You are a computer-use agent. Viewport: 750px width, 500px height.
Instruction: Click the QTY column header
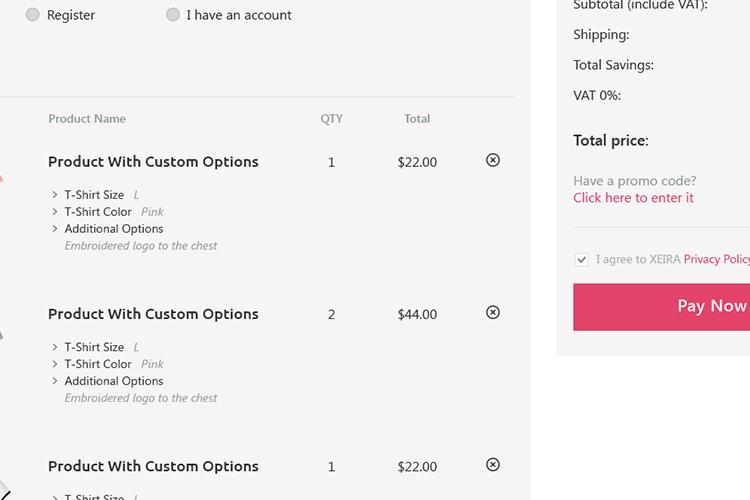(x=331, y=119)
